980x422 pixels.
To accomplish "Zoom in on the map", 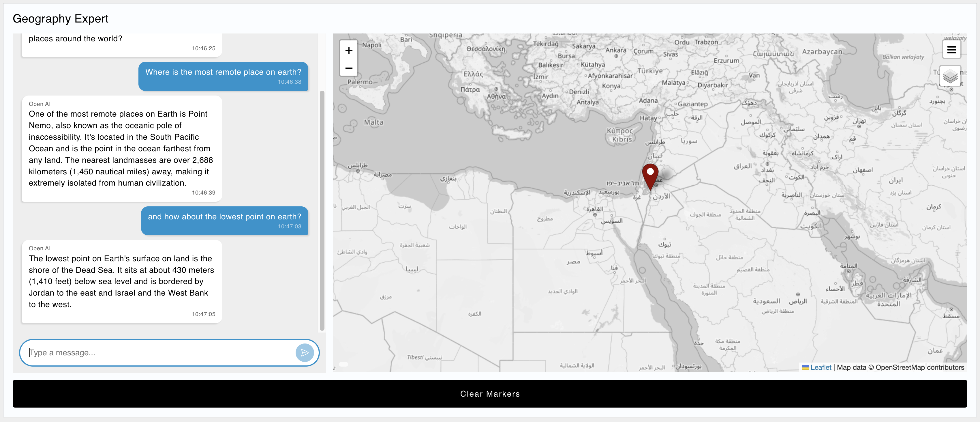I will (348, 50).
